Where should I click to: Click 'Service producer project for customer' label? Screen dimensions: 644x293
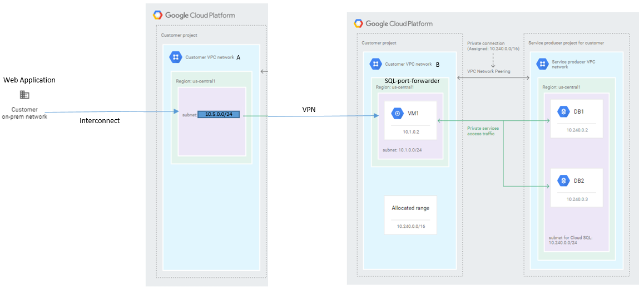566,43
